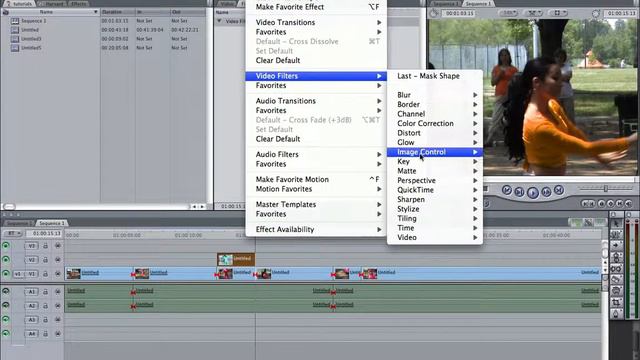The image size is (640, 360).
Task: Select the Edit Selection tool
Action: click(616, 234)
